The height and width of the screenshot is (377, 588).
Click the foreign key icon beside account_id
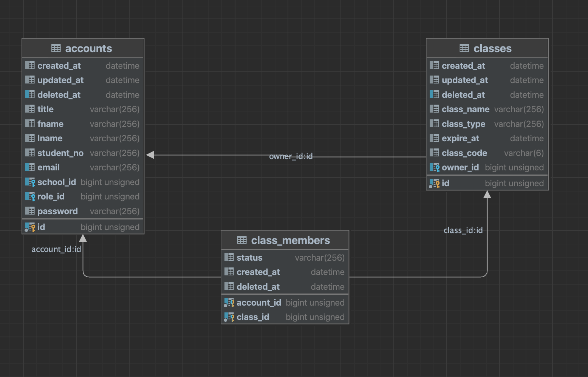click(x=229, y=302)
